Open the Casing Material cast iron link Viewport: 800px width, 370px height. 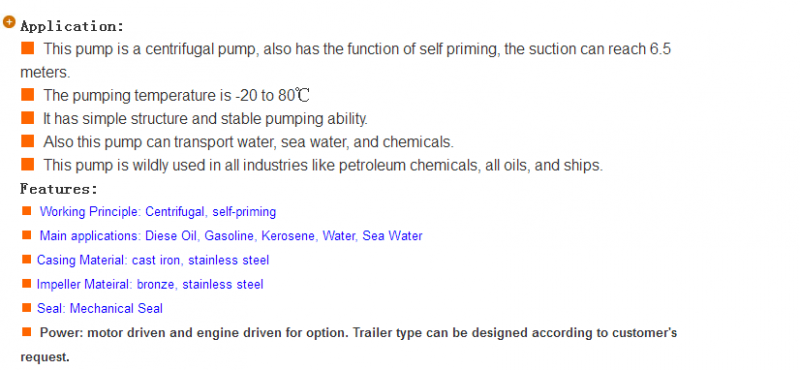[153, 260]
